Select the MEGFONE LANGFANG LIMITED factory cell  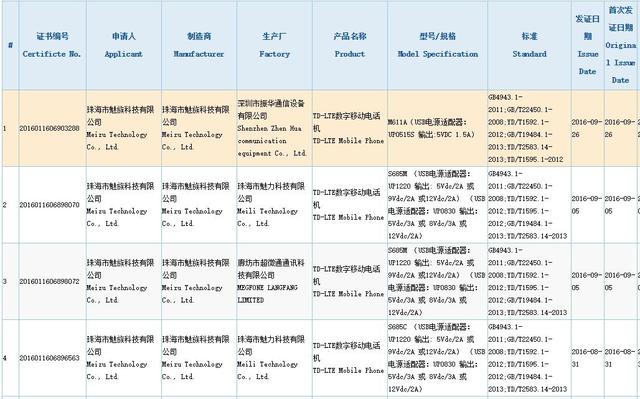point(274,282)
